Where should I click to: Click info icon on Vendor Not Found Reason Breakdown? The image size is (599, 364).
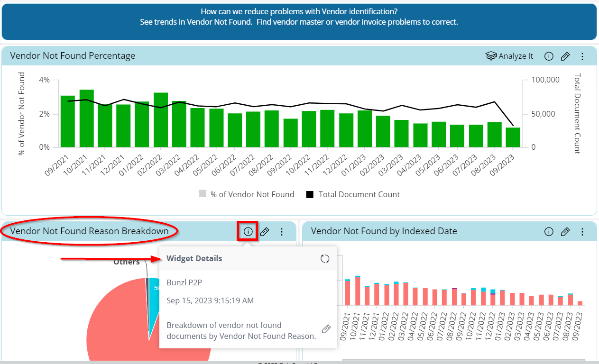point(248,231)
